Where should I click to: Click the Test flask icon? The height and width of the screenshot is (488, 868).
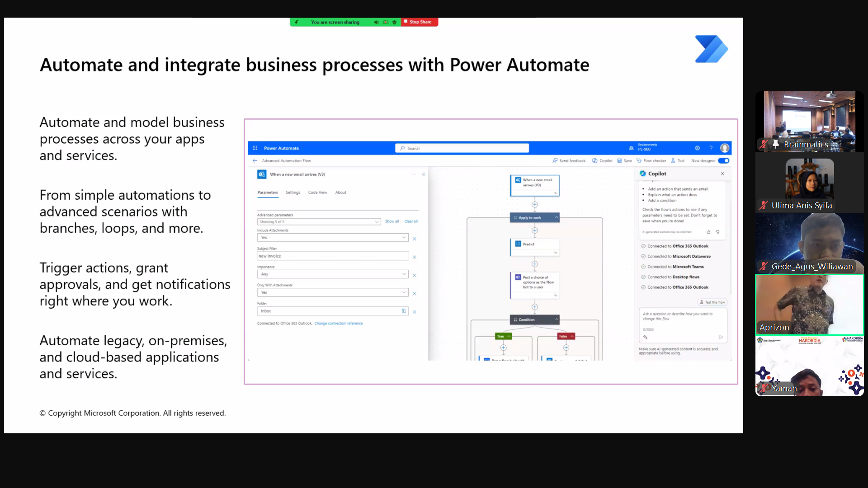[673, 161]
